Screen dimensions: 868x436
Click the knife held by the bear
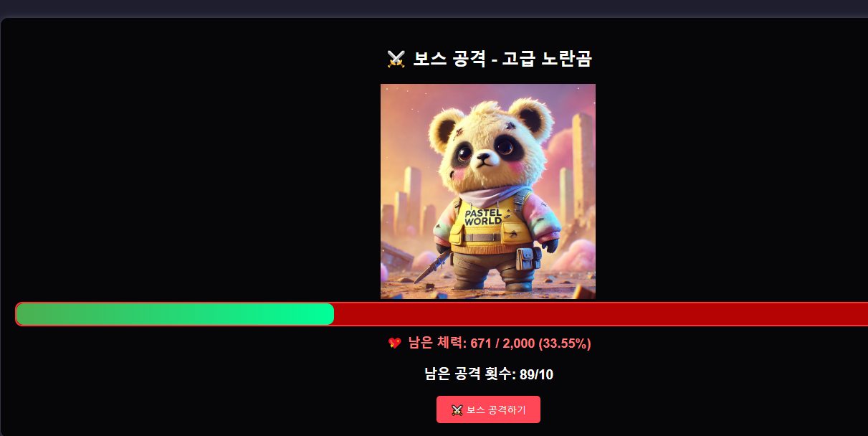click(431, 266)
